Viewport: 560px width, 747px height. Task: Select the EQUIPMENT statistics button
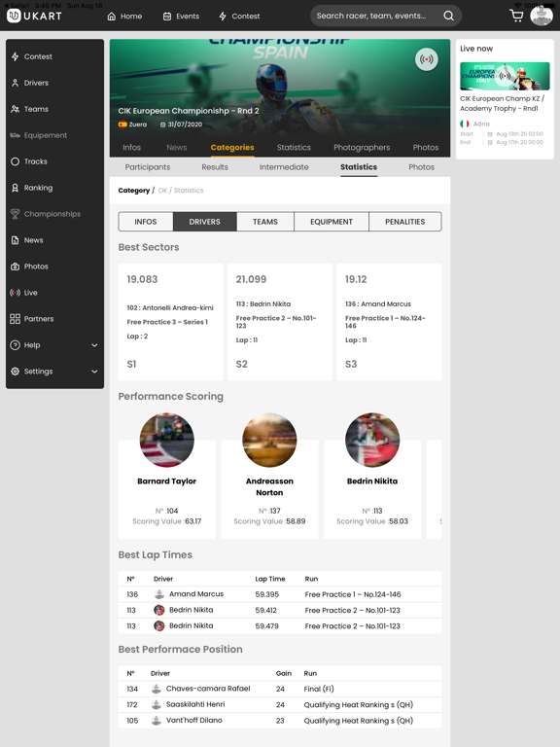332,222
